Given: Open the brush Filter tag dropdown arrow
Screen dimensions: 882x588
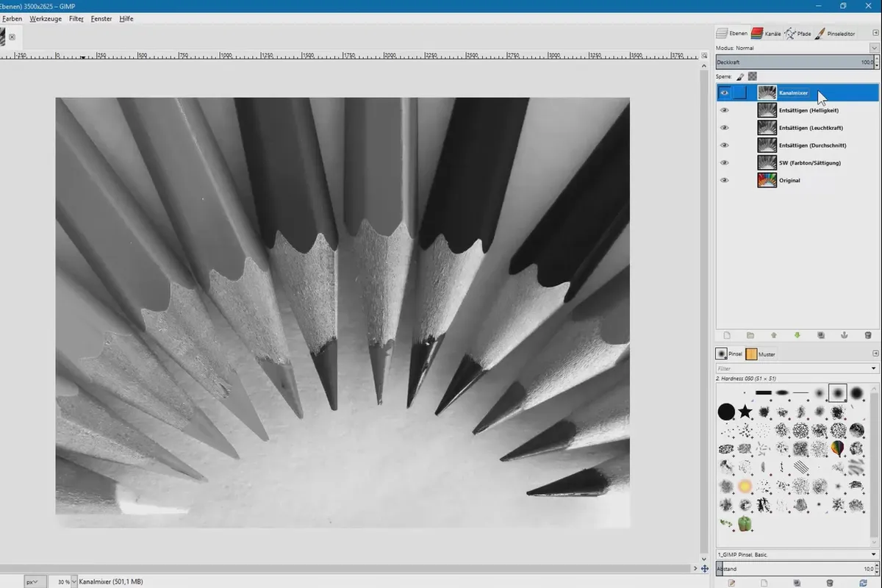Looking at the screenshot, I should point(874,368).
